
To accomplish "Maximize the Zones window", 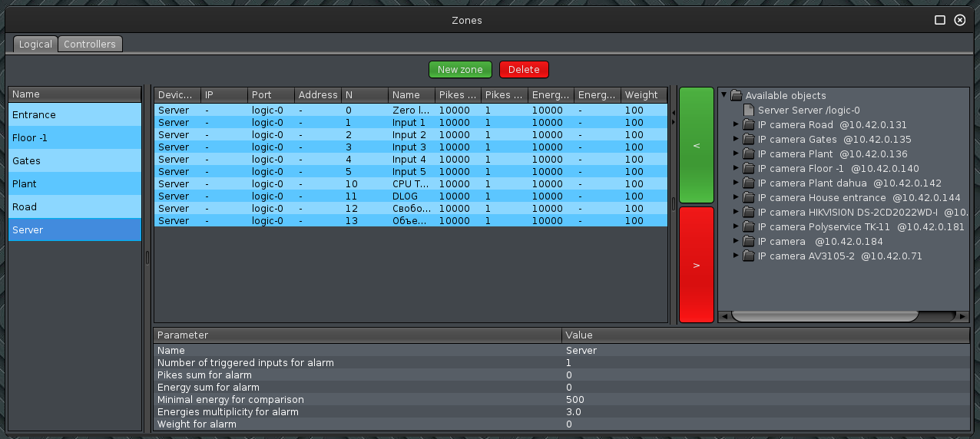I will (939, 21).
